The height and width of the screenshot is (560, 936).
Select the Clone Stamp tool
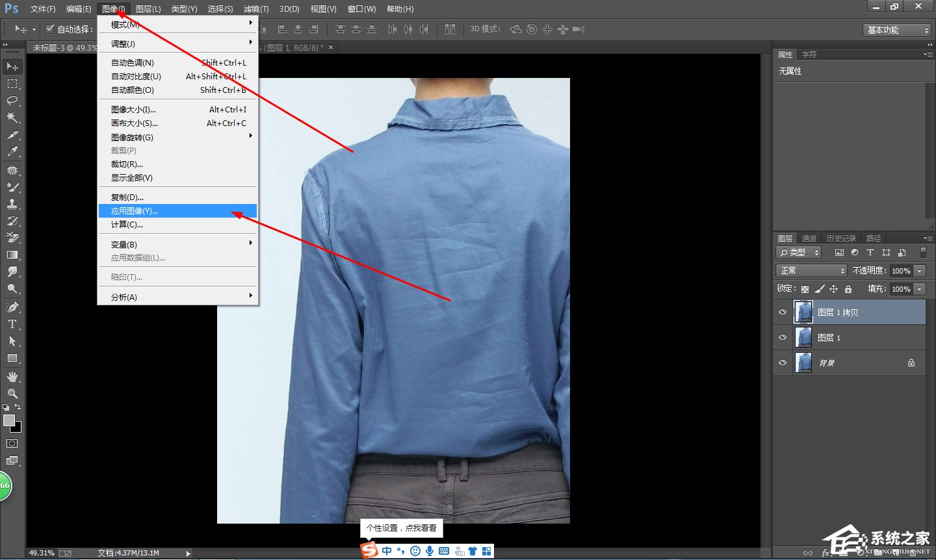[x=12, y=203]
